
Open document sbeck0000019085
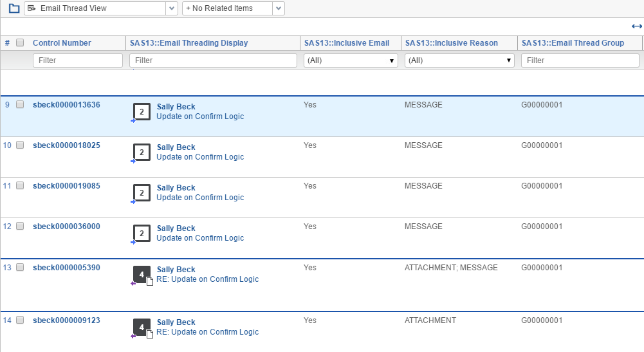(x=66, y=185)
